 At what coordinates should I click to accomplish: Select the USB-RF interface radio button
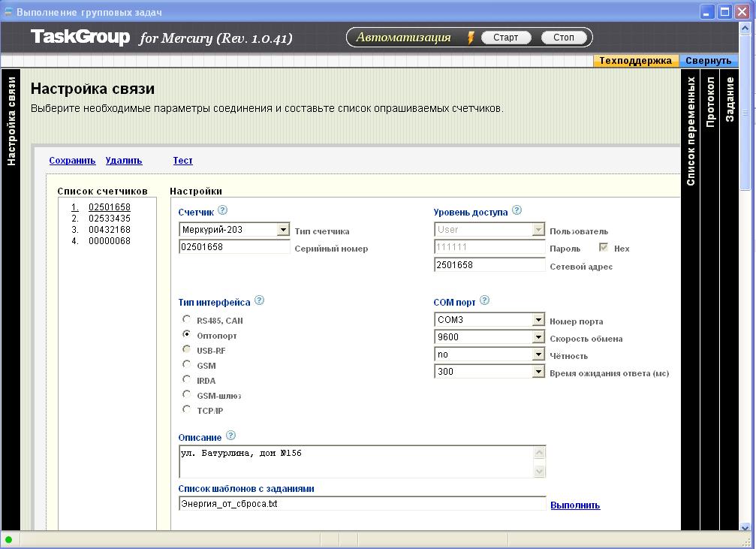pyautogui.click(x=187, y=349)
